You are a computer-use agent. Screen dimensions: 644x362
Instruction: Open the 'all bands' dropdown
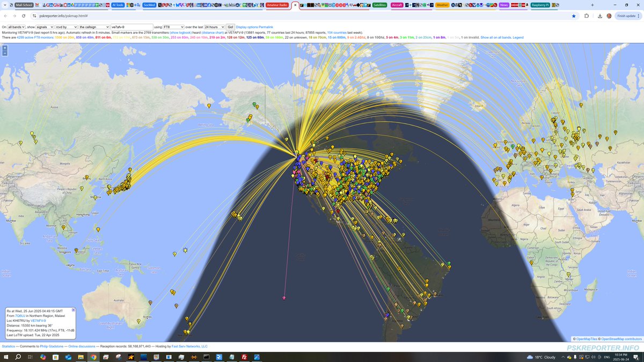[x=16, y=27]
